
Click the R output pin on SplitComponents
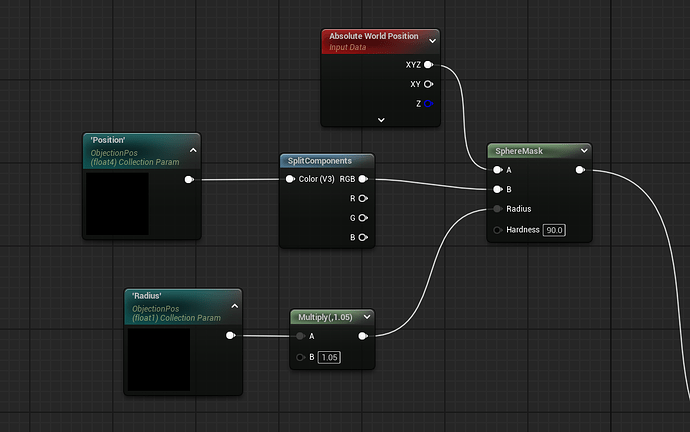363,199
